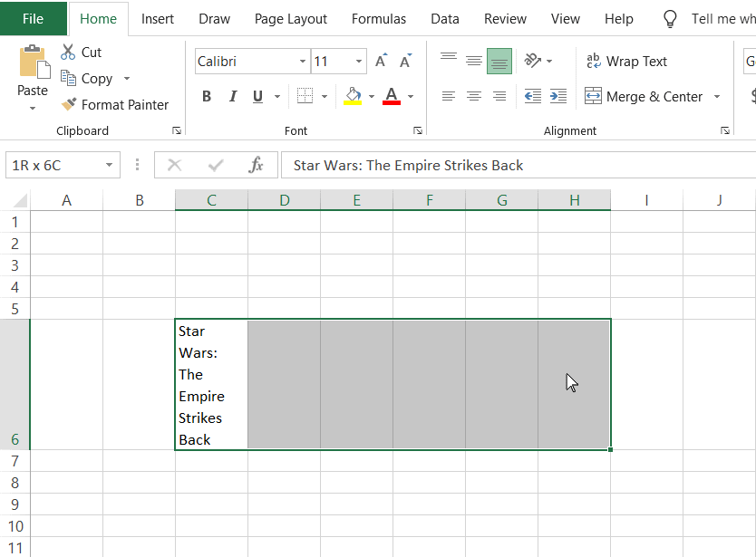Click the Select All corner triangle
756x557 pixels.
point(20,200)
